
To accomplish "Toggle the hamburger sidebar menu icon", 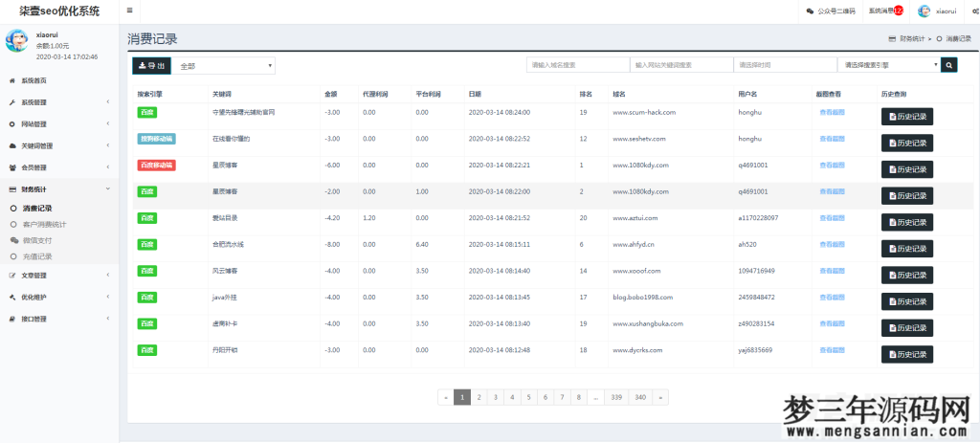I will [129, 11].
